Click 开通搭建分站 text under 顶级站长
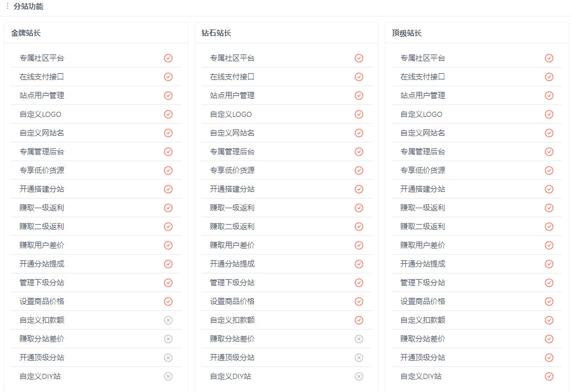This screenshot has height=392, width=571. coord(423,189)
